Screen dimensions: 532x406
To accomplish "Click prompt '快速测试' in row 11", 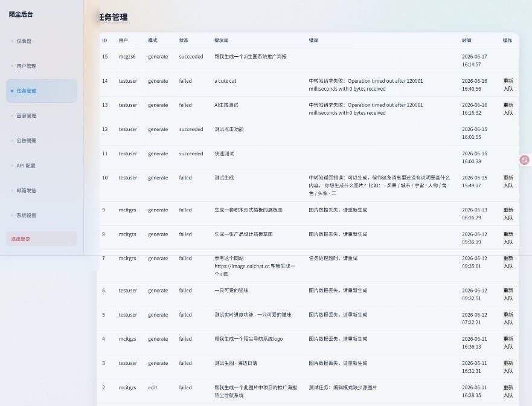I will 224,153.
